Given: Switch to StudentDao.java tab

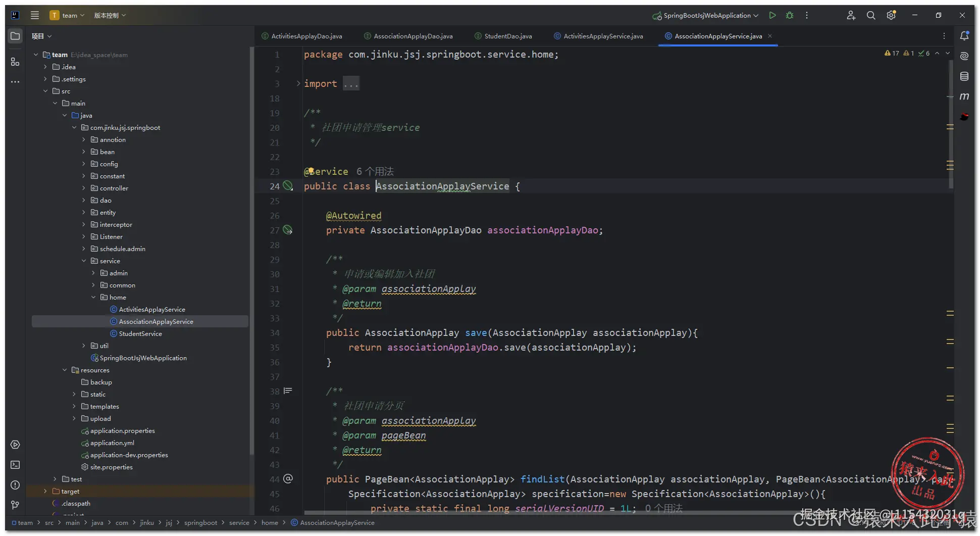Looking at the screenshot, I should (x=503, y=36).
